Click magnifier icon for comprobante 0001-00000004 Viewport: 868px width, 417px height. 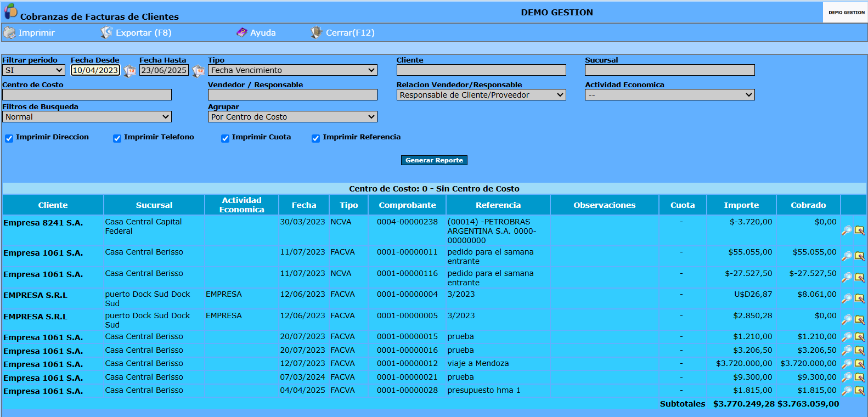[x=847, y=298]
